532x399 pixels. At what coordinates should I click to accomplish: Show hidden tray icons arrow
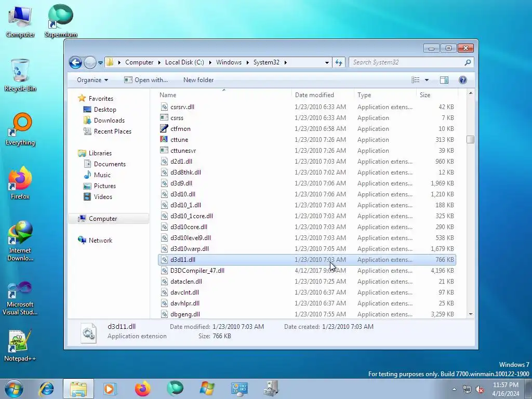(x=454, y=390)
